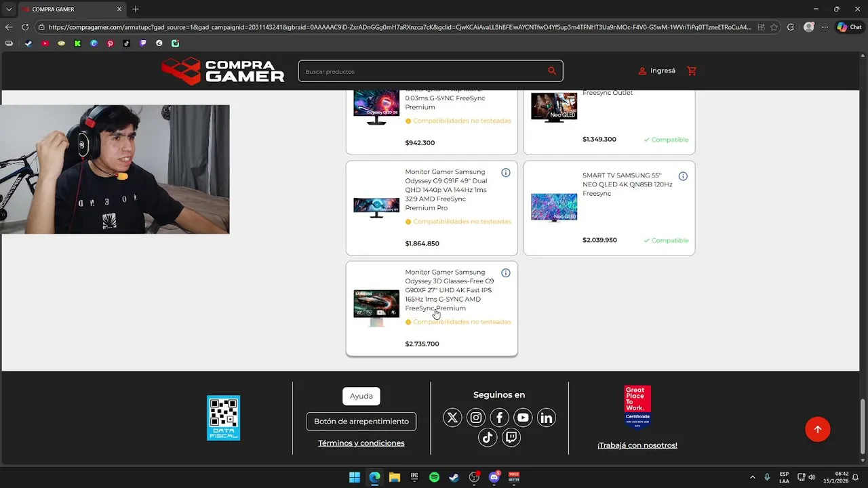The image size is (868, 488).
Task: Open the LinkedIn social icon
Action: pos(547,418)
